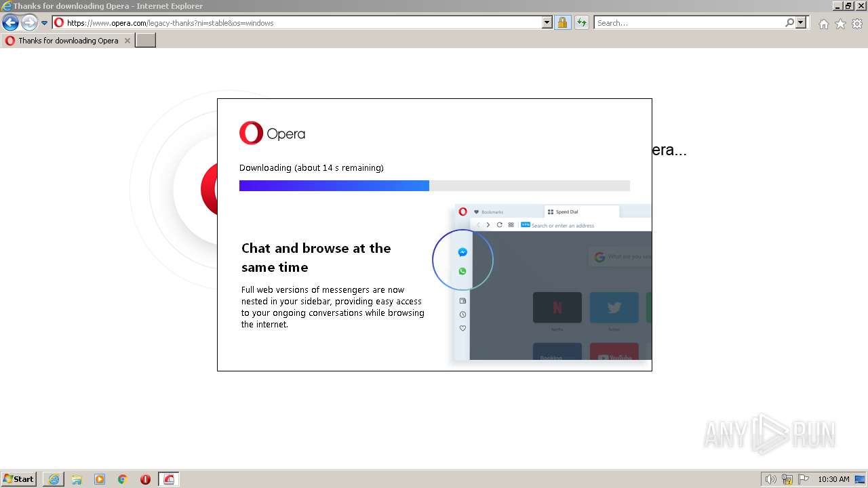This screenshot has height=488, width=868.
Task: Go forward with the IE Forward arrow
Action: pos(29,23)
